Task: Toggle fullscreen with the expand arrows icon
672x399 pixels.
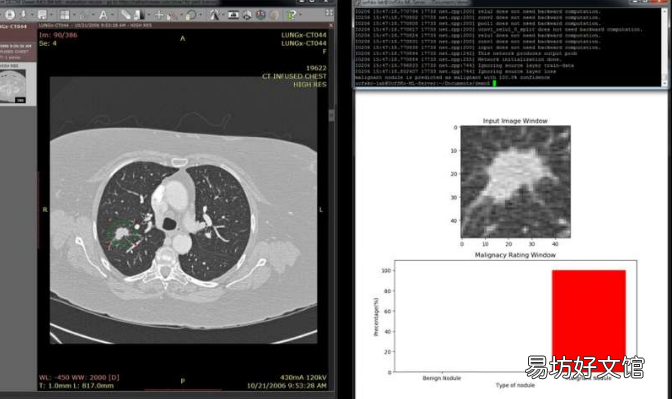Action: pyautogui.click(x=329, y=13)
